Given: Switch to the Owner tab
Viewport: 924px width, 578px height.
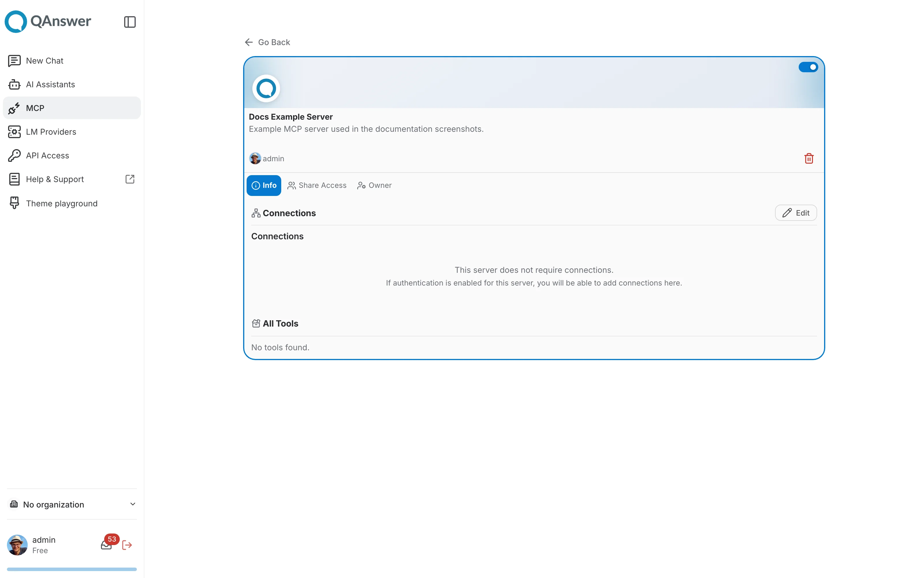Looking at the screenshot, I should click(375, 186).
